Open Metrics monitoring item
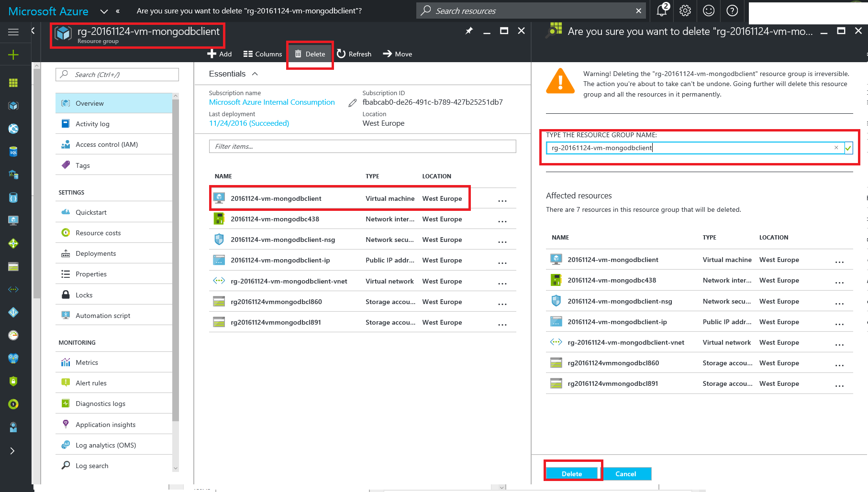 coord(114,362)
